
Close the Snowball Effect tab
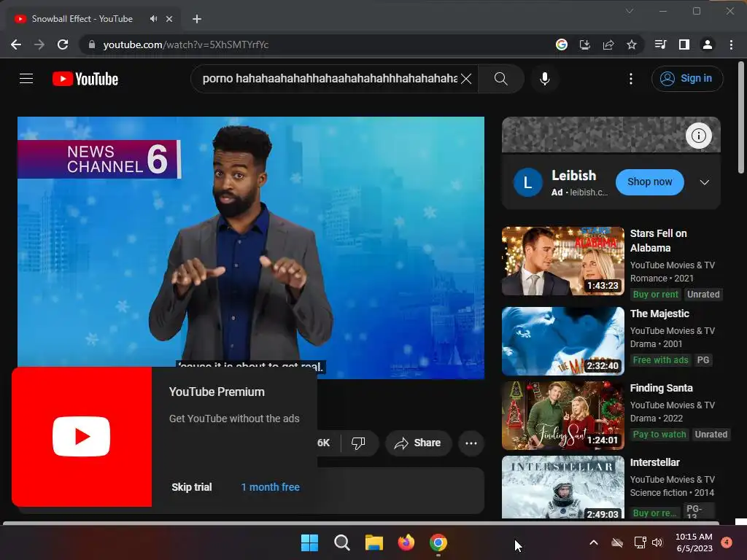(169, 19)
